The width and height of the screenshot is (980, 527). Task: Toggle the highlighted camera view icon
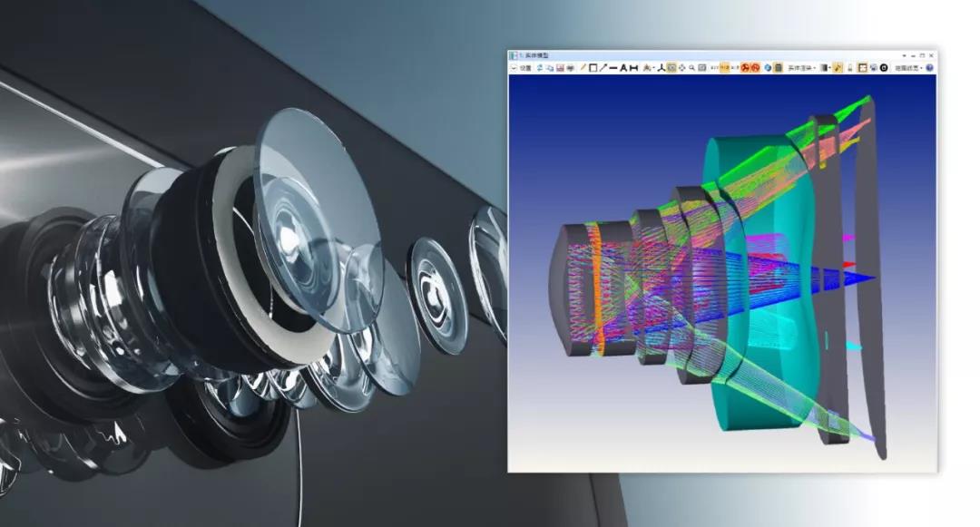[671, 67]
